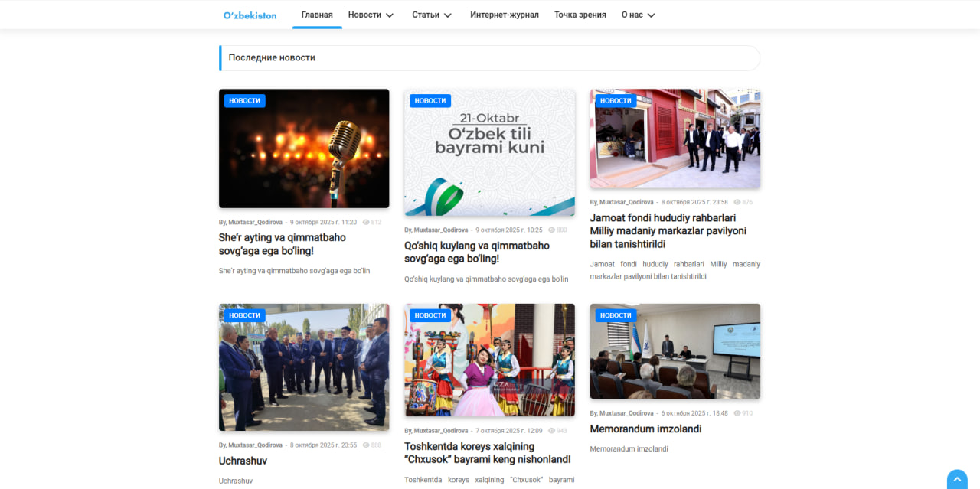The height and width of the screenshot is (489, 980).
Task: Click the eye icon showing 876 views
Action: pos(737,203)
